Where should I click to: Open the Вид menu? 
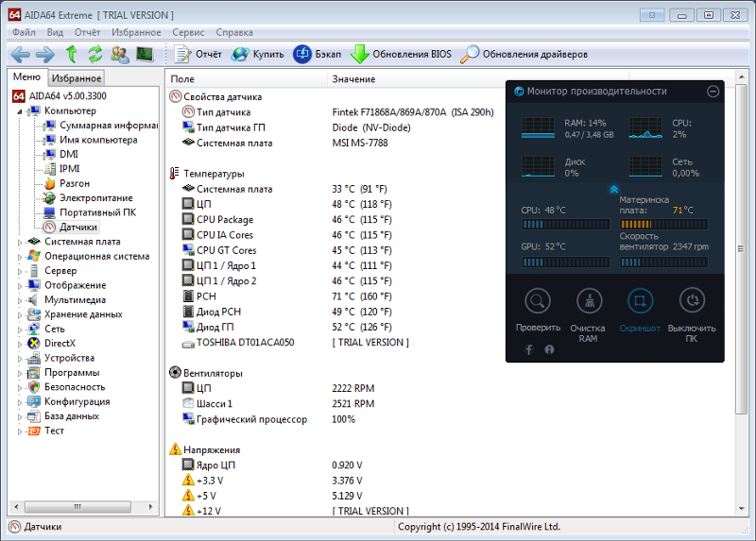(55, 32)
